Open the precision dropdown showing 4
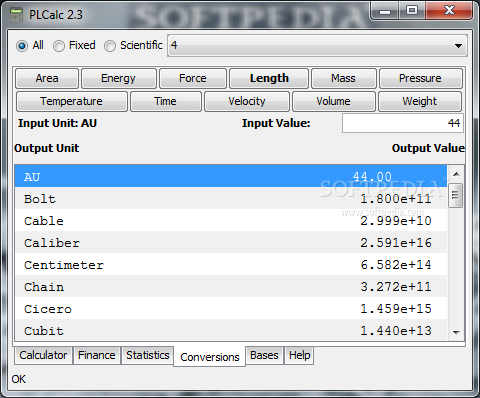480x398 pixels. [317, 45]
